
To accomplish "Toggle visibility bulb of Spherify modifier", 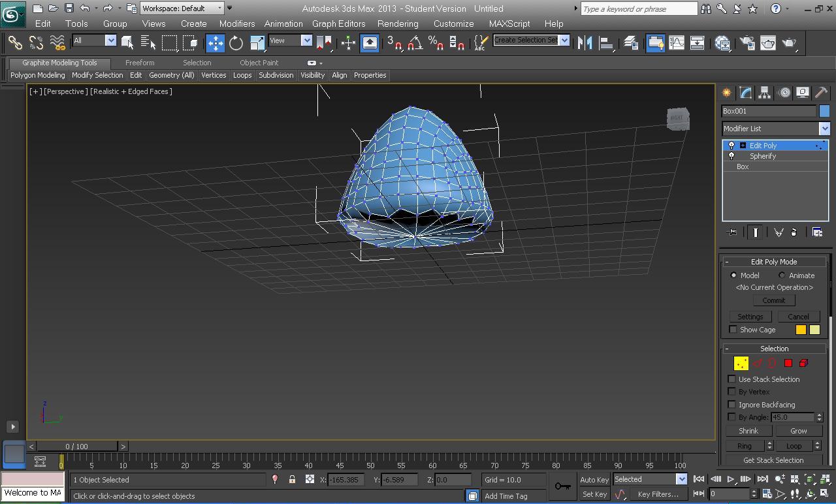I will click(x=731, y=156).
